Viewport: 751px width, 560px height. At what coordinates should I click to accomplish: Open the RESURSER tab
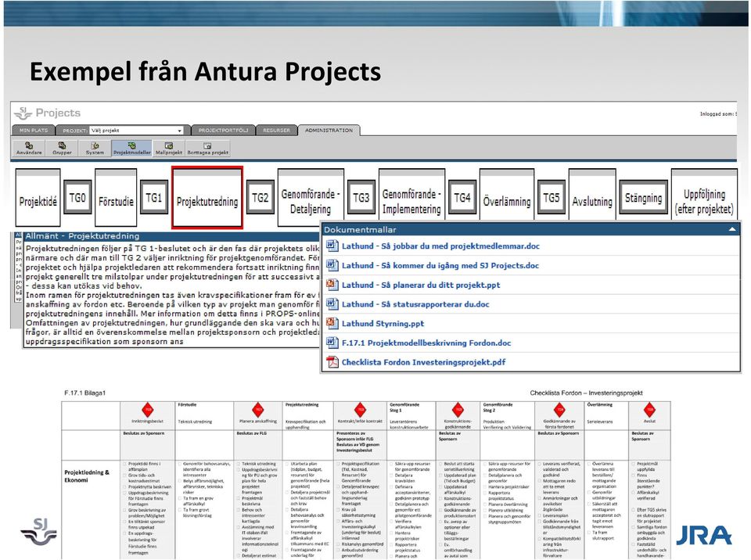click(x=276, y=131)
